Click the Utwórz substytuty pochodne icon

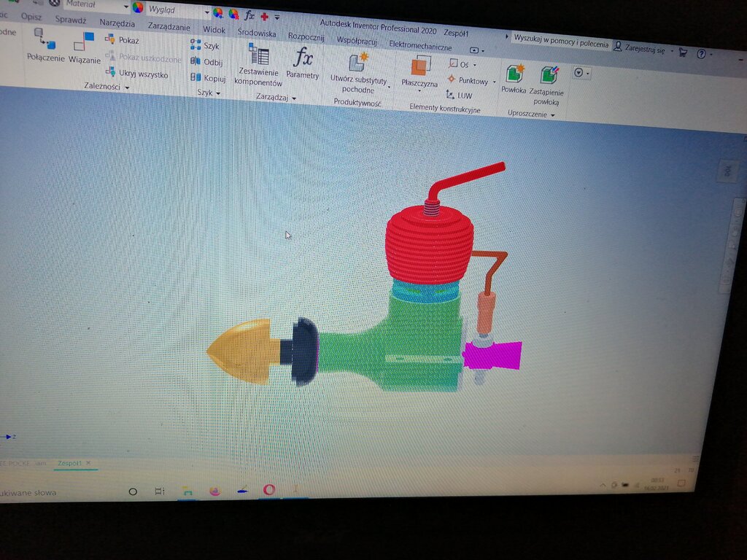click(x=358, y=63)
